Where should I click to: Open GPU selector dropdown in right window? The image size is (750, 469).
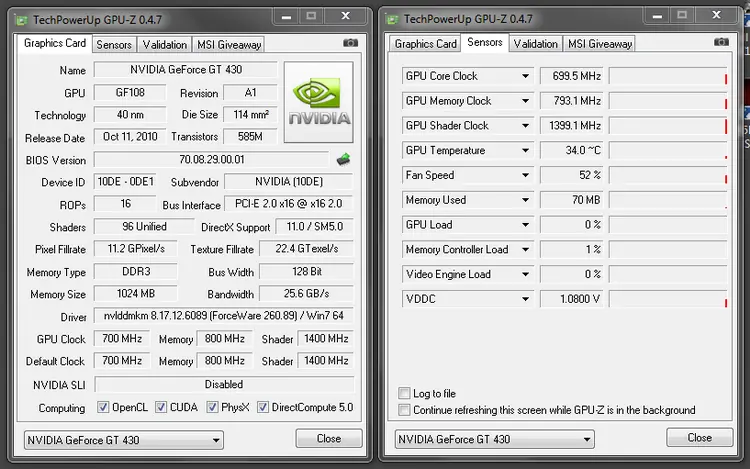point(495,439)
